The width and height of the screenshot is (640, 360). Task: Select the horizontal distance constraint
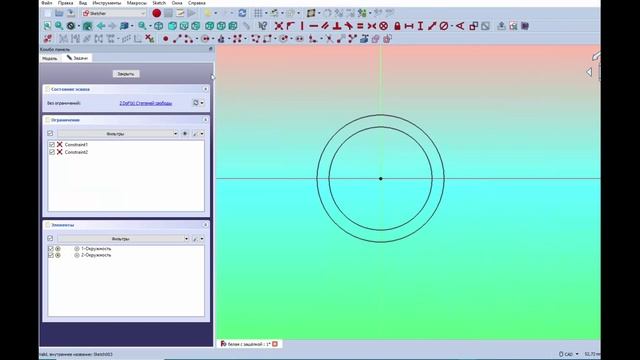pyautogui.click(x=409, y=26)
